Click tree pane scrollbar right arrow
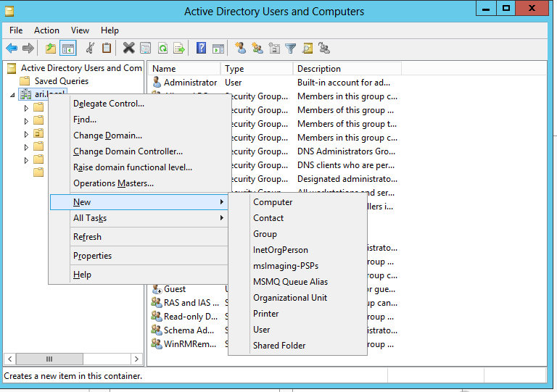This screenshot has width=557, height=392. 136,359
